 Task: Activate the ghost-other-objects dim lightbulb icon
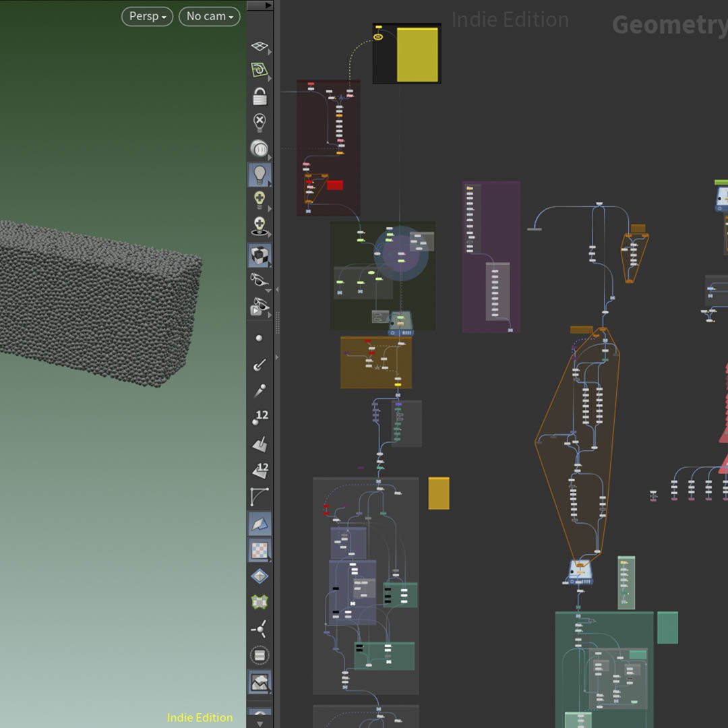pos(260,148)
